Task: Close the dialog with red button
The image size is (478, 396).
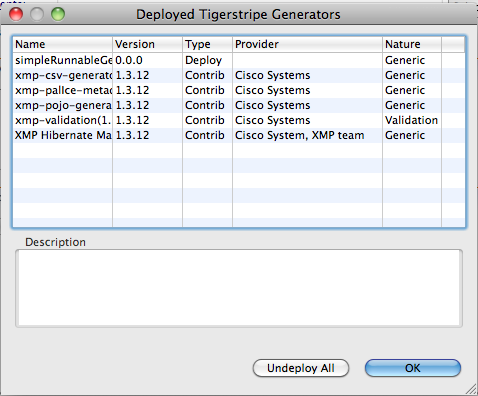Action: 16,14
